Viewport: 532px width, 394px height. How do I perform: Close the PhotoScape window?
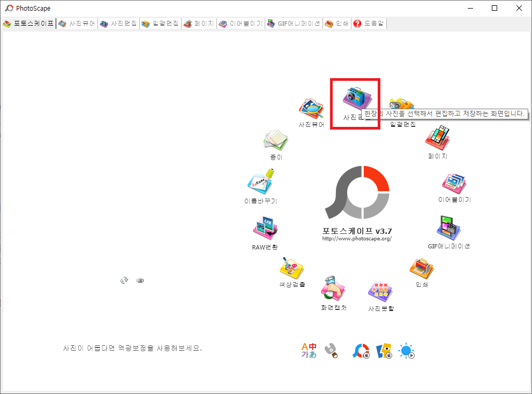tap(519, 8)
